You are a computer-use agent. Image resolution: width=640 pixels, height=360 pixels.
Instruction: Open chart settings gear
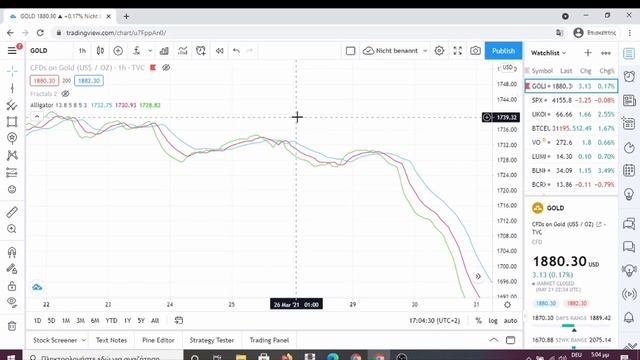(x=439, y=51)
